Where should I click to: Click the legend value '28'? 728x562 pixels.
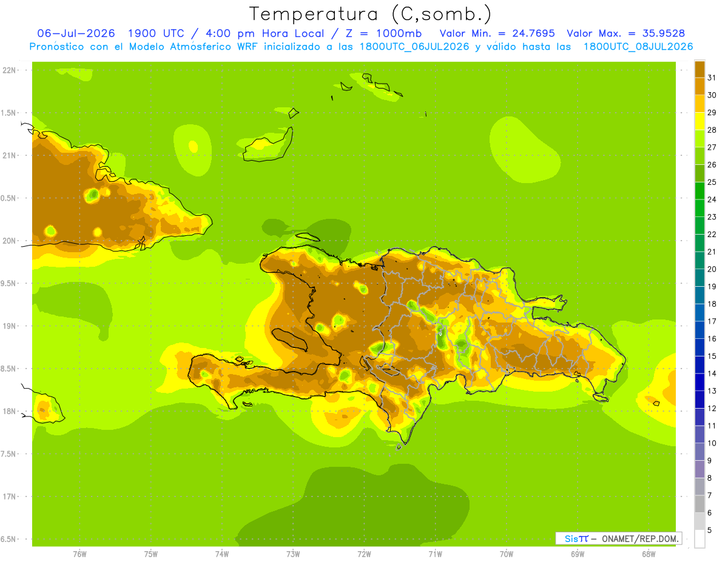[712, 130]
